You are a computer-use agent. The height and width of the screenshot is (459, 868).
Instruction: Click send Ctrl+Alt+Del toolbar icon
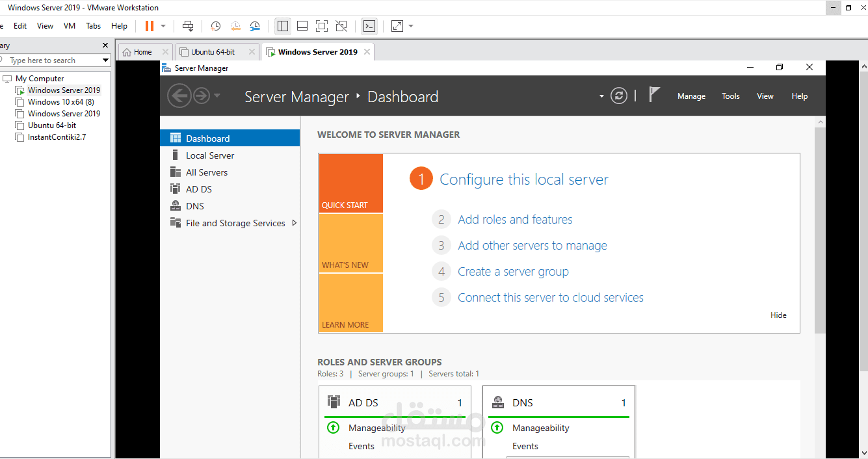tap(188, 26)
